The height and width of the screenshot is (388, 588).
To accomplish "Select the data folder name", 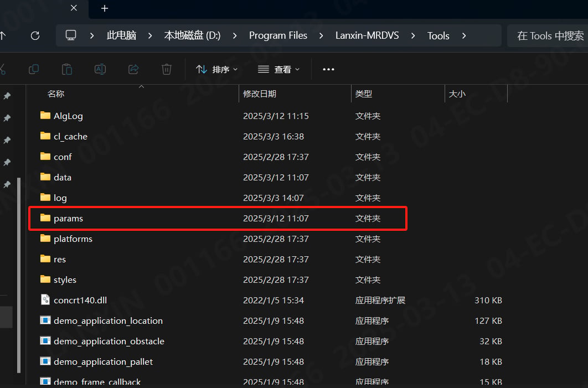I will click(x=62, y=177).
